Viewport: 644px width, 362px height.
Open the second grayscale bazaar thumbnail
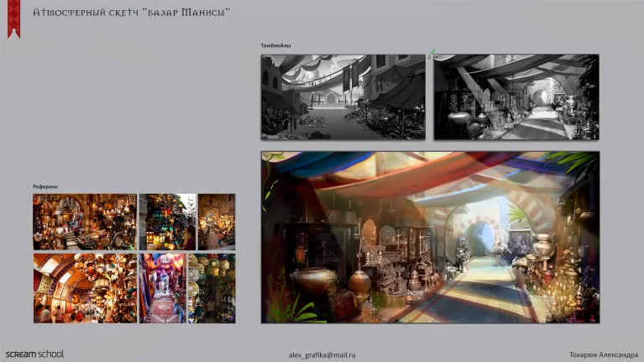[516, 97]
